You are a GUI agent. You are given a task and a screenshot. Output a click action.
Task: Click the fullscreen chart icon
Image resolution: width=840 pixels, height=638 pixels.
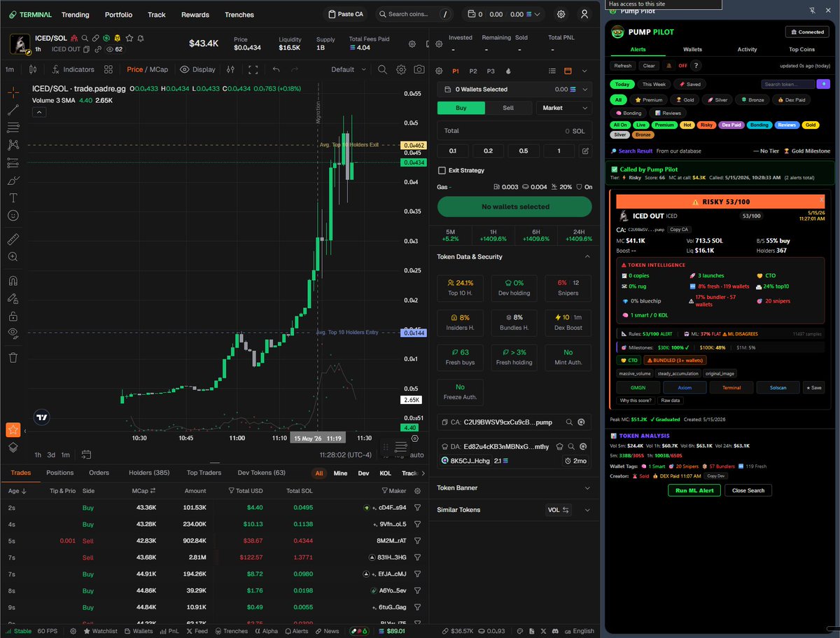[253, 69]
